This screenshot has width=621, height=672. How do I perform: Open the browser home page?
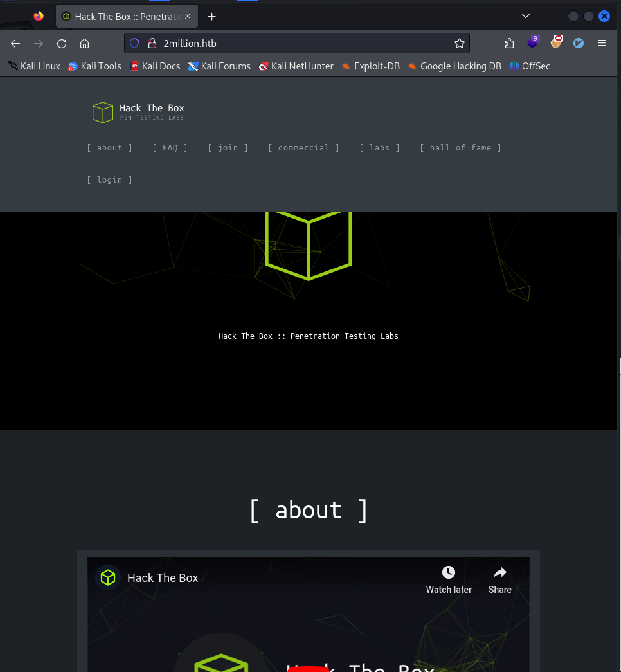pos(84,43)
